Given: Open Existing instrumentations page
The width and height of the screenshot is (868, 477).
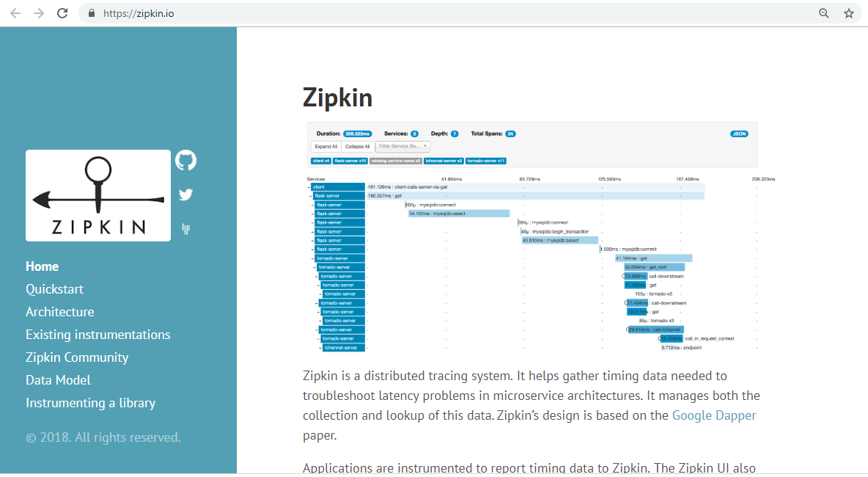Looking at the screenshot, I should (x=98, y=335).
